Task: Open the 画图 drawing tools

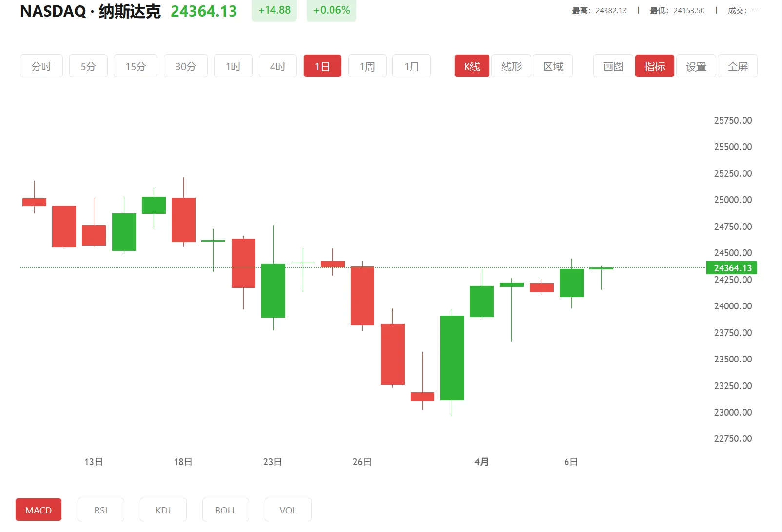Action: [612, 66]
